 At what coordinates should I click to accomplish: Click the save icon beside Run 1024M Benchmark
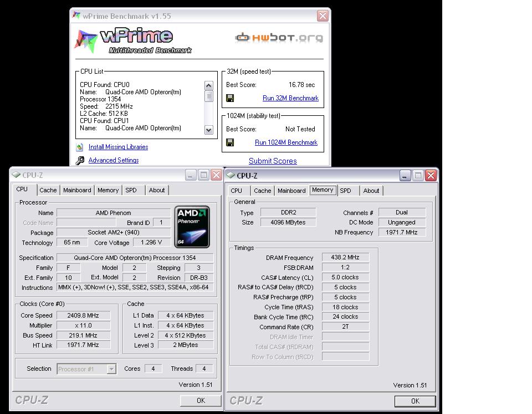point(229,142)
